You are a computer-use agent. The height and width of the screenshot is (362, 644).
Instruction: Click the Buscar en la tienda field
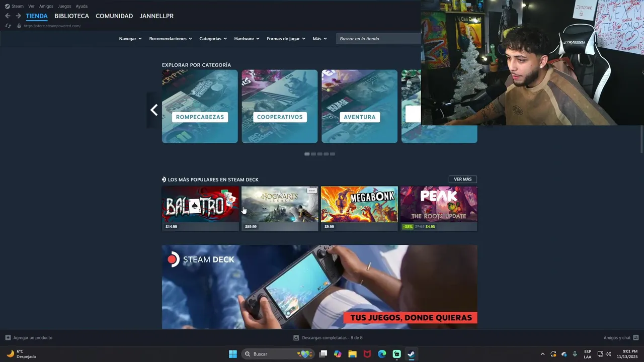tap(378, 39)
